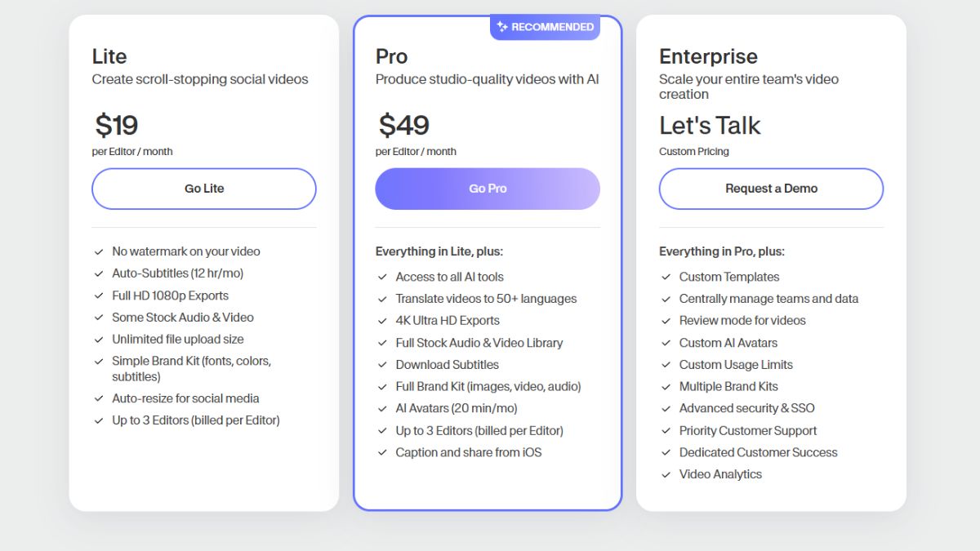Select the Go Pro plan button

[488, 189]
